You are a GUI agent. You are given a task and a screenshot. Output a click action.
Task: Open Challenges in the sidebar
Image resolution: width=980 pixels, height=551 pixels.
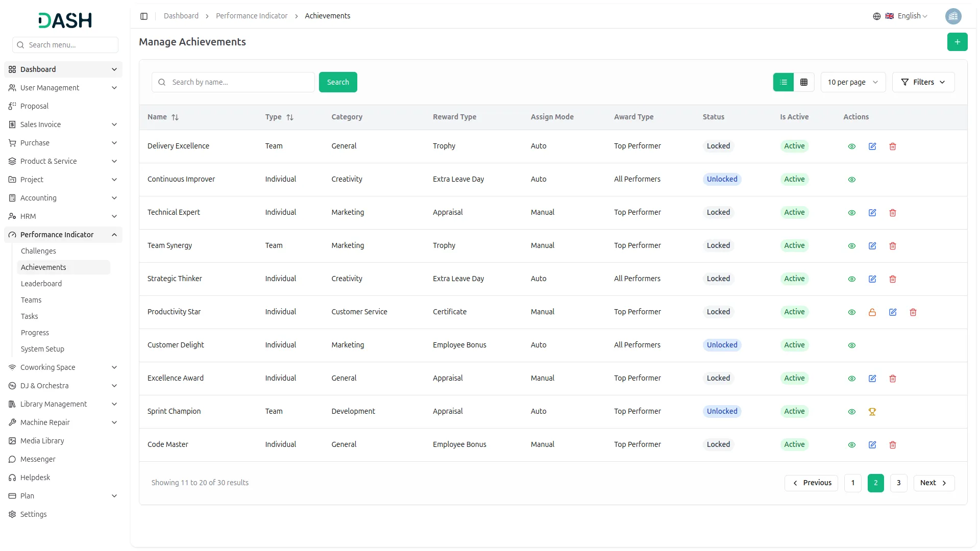pos(38,251)
